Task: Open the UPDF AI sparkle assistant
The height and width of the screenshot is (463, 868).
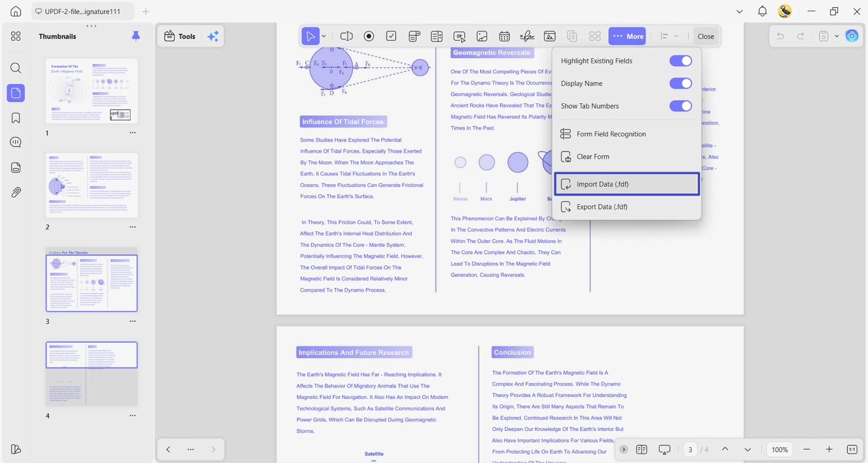Action: point(213,36)
